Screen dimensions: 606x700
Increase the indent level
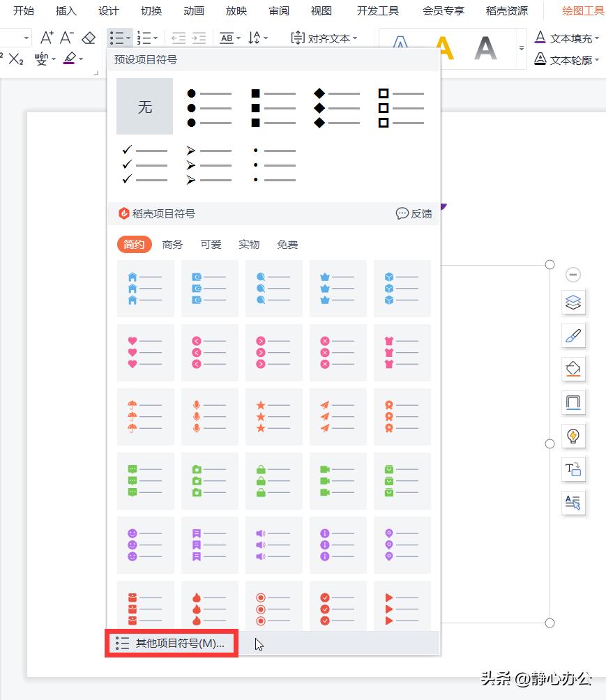[x=199, y=38]
